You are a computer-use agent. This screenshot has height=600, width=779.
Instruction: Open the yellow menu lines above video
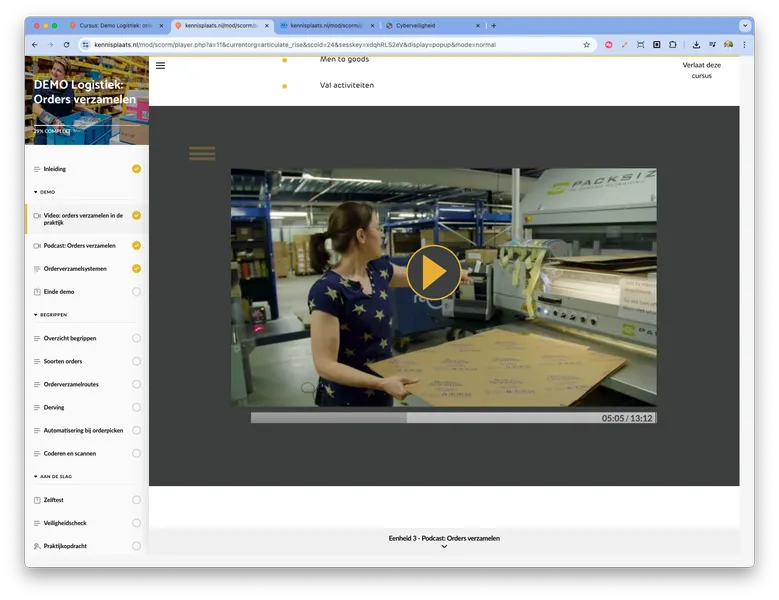pos(202,153)
